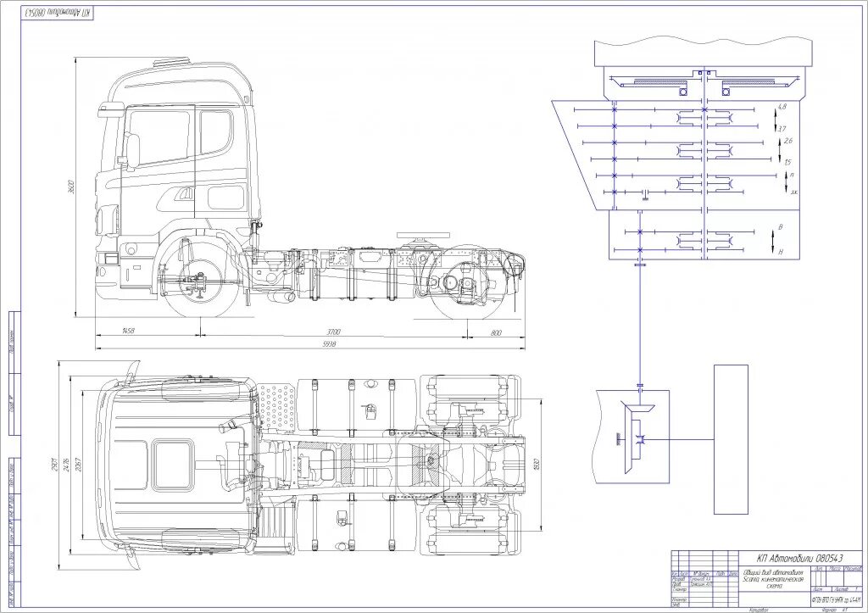Image resolution: width=868 pixels, height=613 pixels.
Task: Click the rotated КП Автомобили 080543 corner stamp
Action: click(x=57, y=12)
